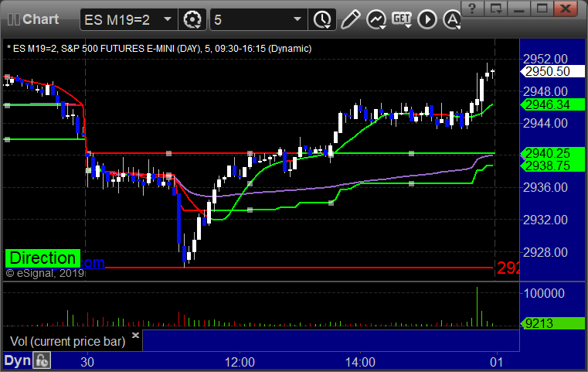Open the studies chart-line icon menu
Viewport: 588px width, 372px height.
[376, 19]
